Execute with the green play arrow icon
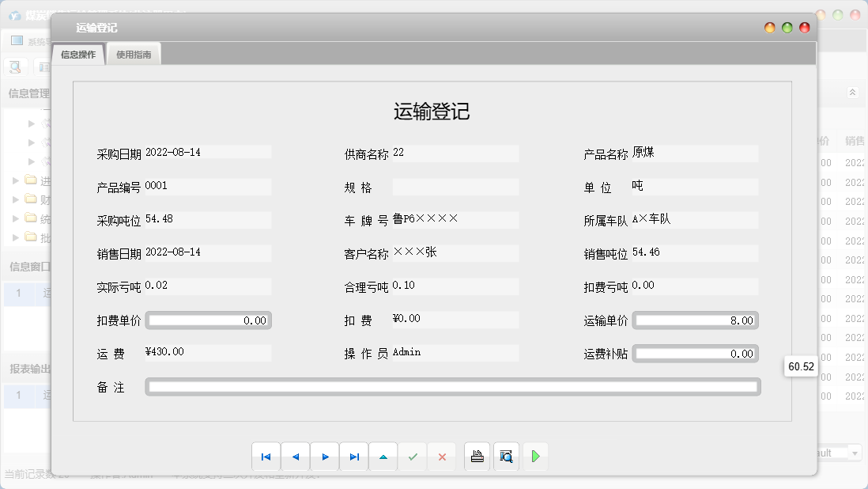The height and width of the screenshot is (489, 868). tap(535, 457)
